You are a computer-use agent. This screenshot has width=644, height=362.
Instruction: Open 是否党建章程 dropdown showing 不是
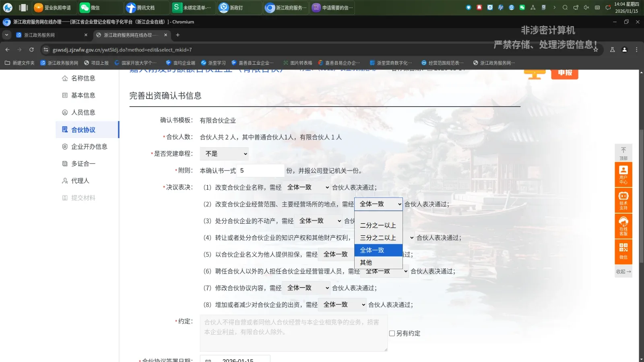point(224,154)
